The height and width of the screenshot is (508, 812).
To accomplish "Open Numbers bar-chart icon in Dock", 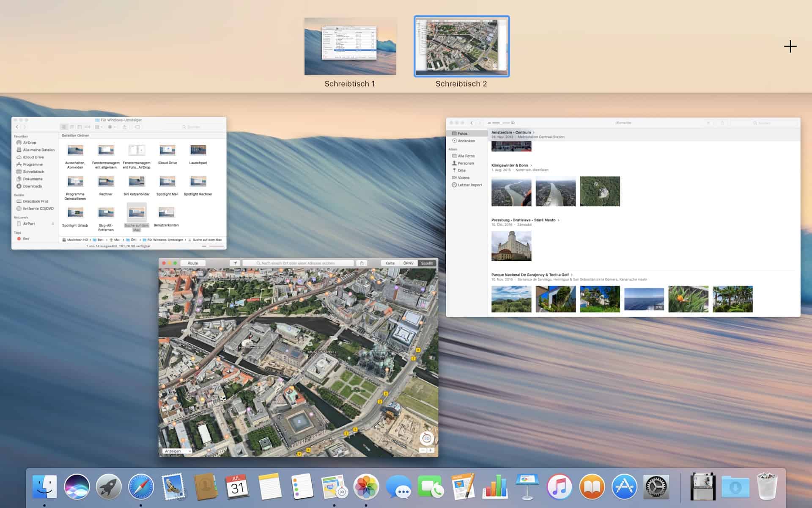I will click(x=495, y=487).
